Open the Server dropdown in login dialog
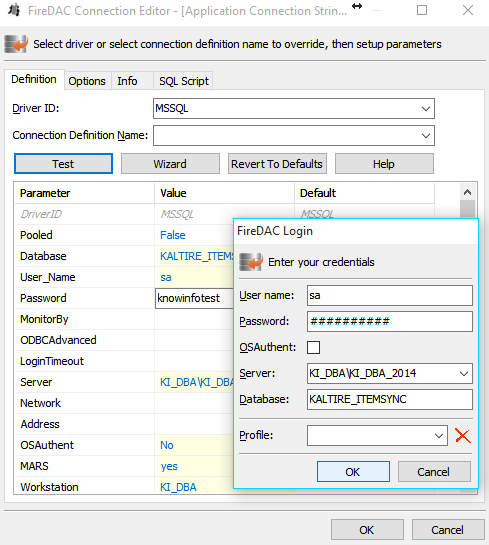The width and height of the screenshot is (489, 545). click(464, 374)
